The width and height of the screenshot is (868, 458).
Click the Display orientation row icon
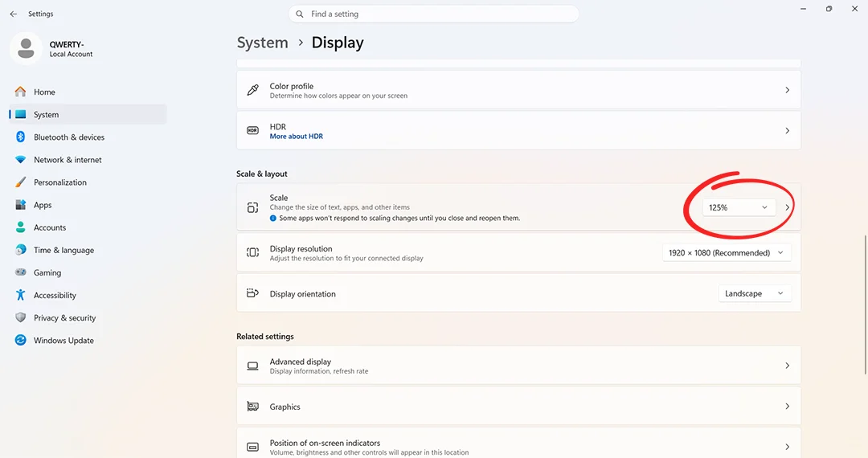tap(252, 293)
